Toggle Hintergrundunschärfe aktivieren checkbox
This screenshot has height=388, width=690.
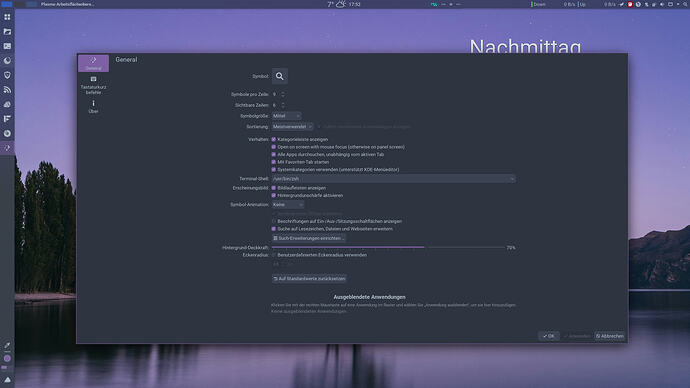274,195
